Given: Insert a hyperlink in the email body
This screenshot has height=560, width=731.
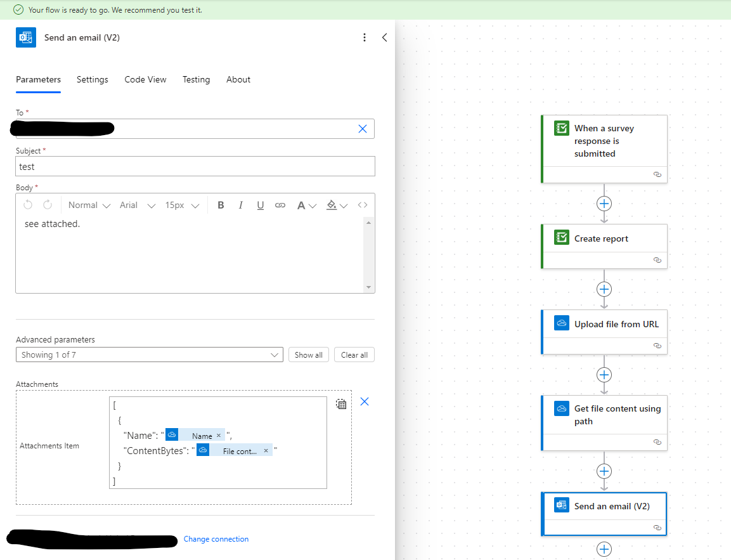Looking at the screenshot, I should coord(280,205).
